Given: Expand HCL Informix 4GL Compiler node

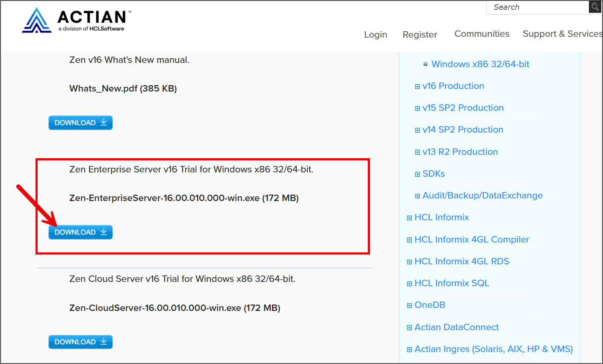Looking at the screenshot, I should [409, 240].
